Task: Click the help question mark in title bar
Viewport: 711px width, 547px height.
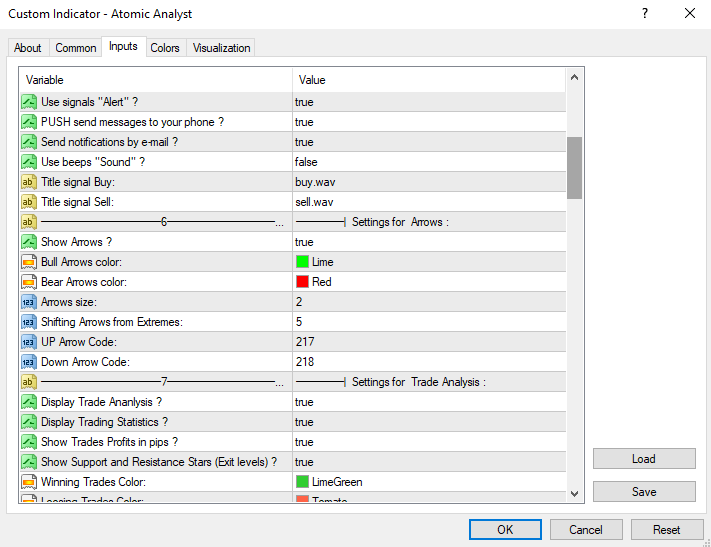Action: pos(644,14)
